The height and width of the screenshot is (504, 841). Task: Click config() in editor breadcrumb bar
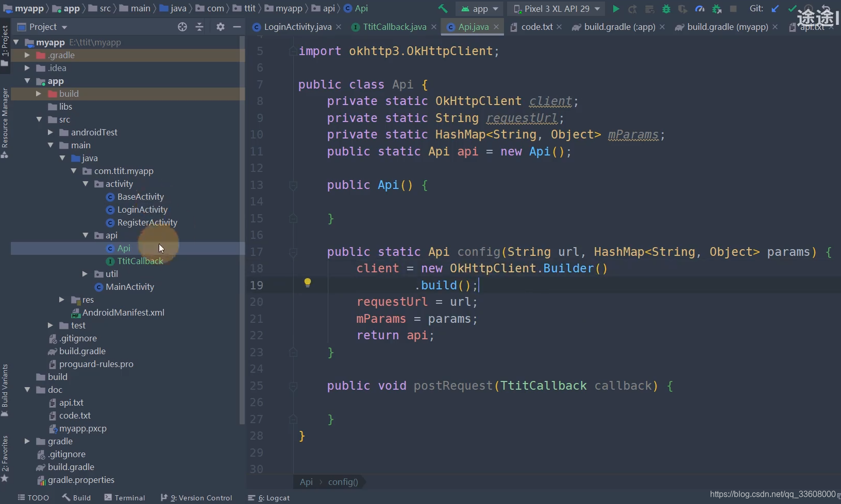[x=343, y=482]
